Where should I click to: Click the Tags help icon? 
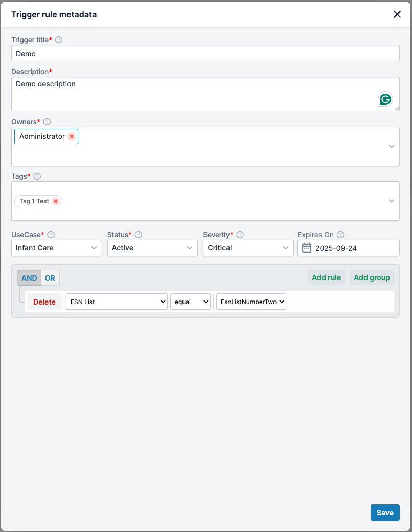tap(37, 176)
